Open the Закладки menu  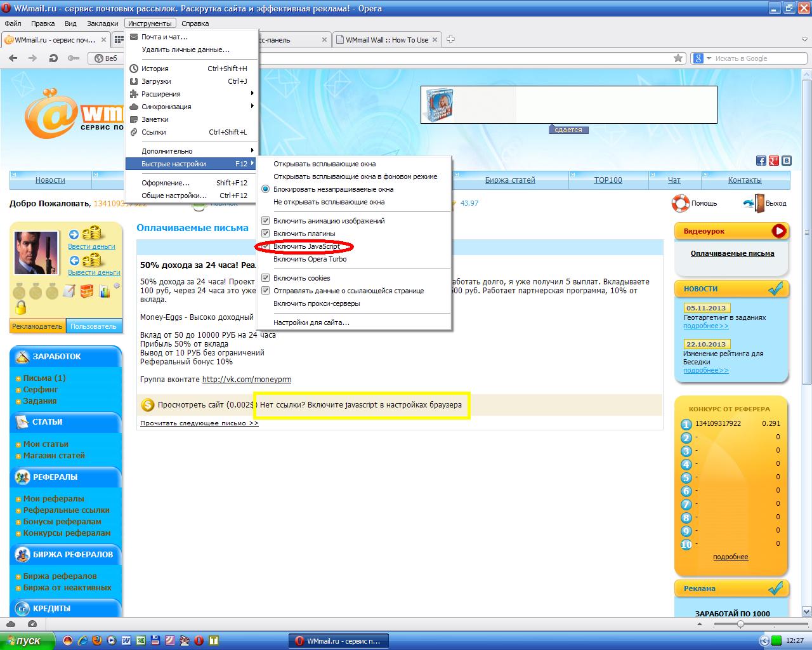click(x=102, y=23)
